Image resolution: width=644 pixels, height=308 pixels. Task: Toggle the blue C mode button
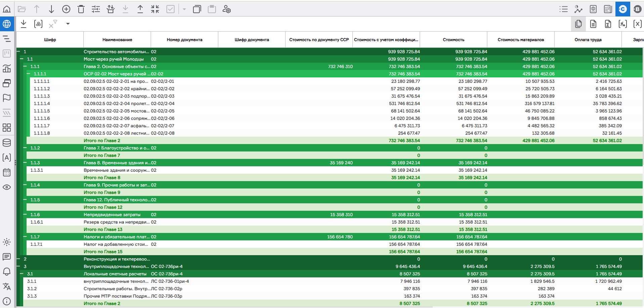(x=622, y=9)
